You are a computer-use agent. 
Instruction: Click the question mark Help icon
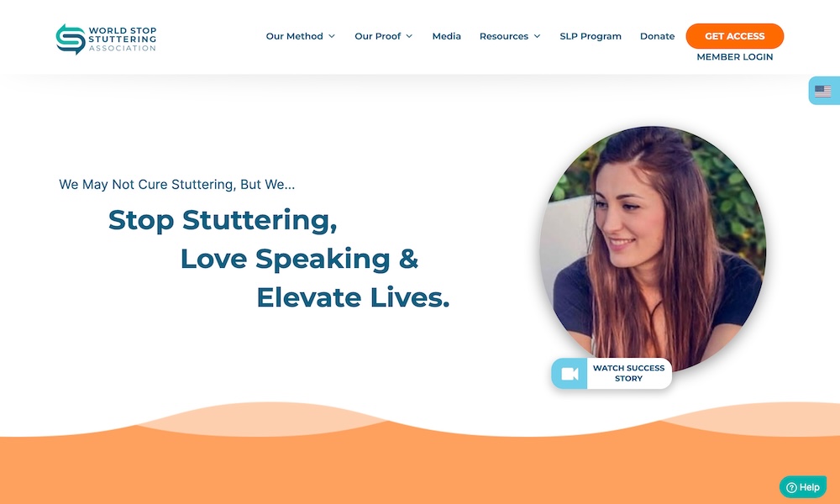tap(791, 487)
